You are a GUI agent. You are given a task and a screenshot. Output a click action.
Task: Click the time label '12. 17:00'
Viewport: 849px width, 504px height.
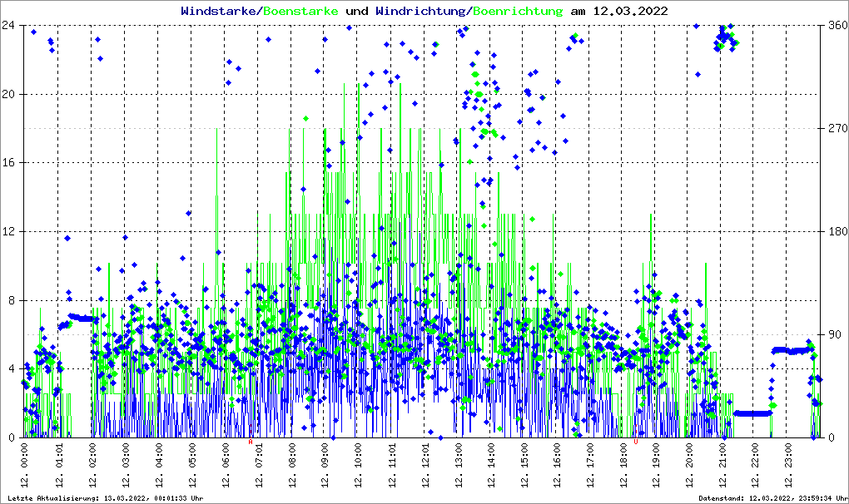(x=589, y=463)
